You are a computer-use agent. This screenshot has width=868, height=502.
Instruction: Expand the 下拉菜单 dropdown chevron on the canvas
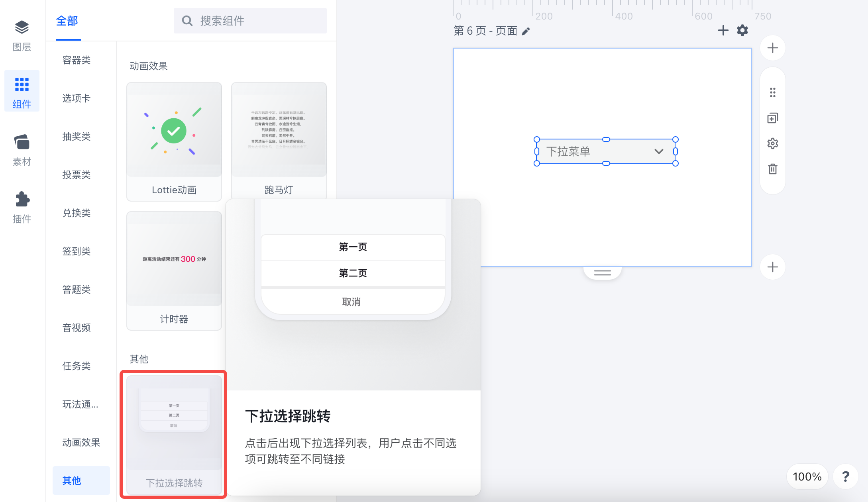(x=659, y=151)
